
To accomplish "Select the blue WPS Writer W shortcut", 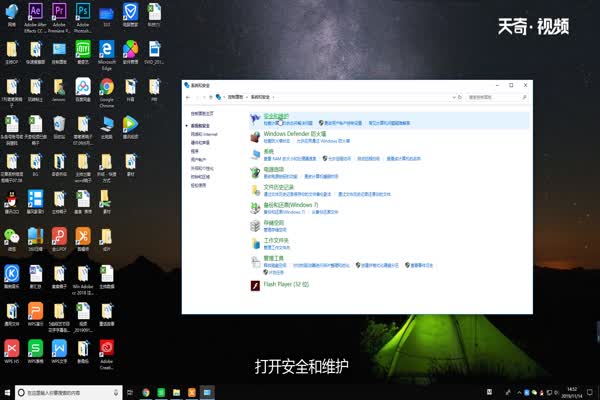I will coord(59,351).
